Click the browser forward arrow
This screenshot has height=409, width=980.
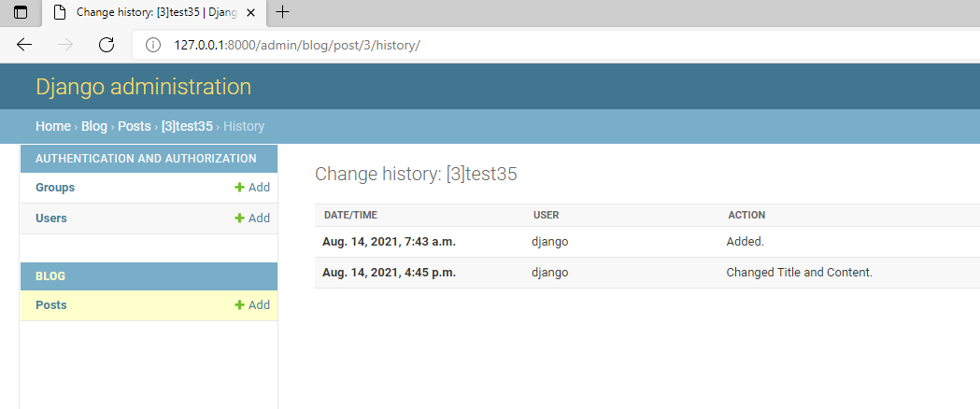point(65,44)
